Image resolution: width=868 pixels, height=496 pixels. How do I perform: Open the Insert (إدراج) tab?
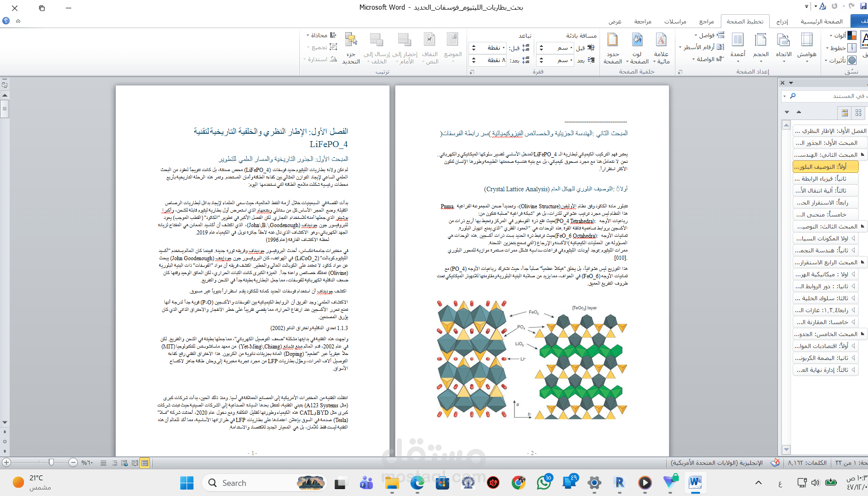click(782, 22)
